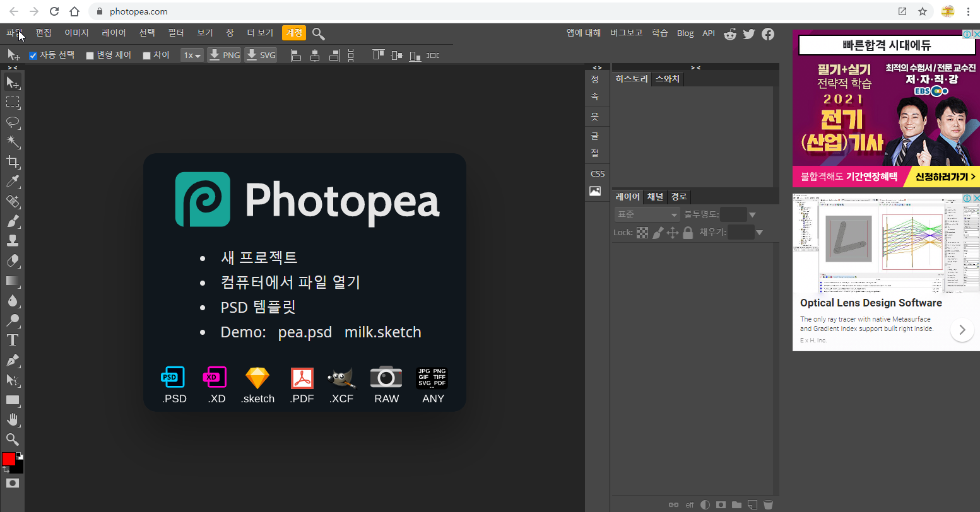
Task: Open the 표준 blend mode dropdown
Action: click(647, 214)
